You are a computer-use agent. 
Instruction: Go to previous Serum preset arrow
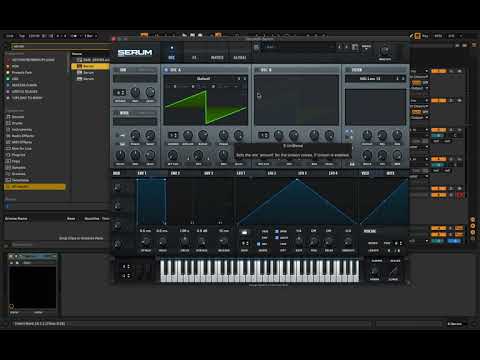pos(340,47)
